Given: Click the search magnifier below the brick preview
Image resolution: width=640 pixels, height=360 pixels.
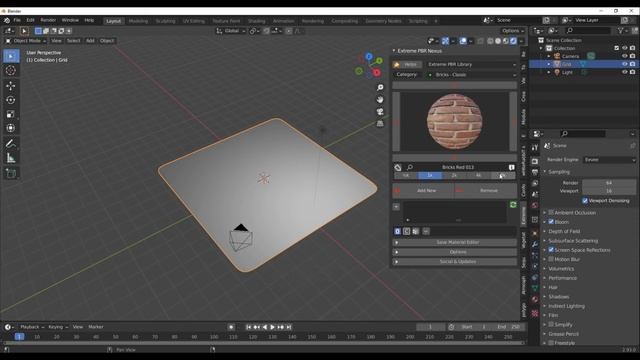Looking at the screenshot, I should click(x=410, y=167).
